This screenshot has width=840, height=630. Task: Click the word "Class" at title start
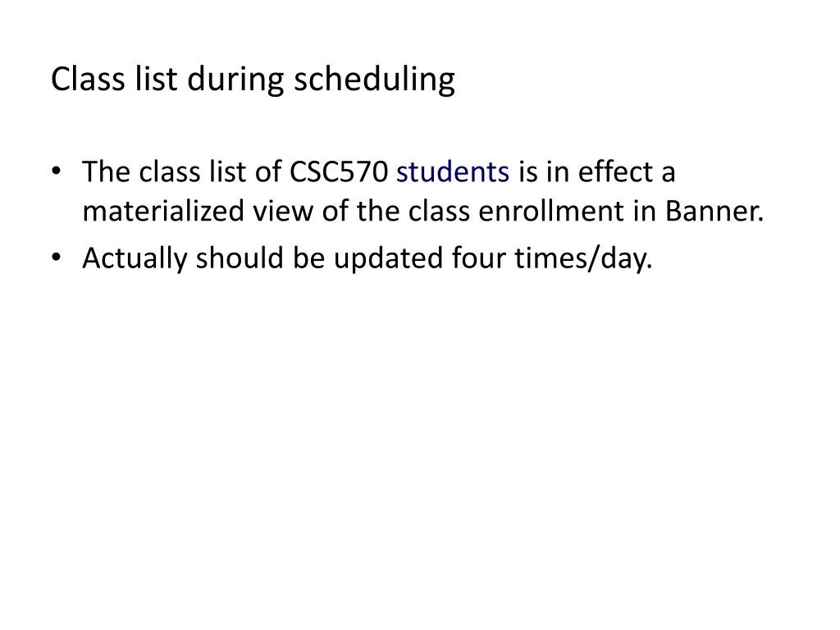click(88, 79)
